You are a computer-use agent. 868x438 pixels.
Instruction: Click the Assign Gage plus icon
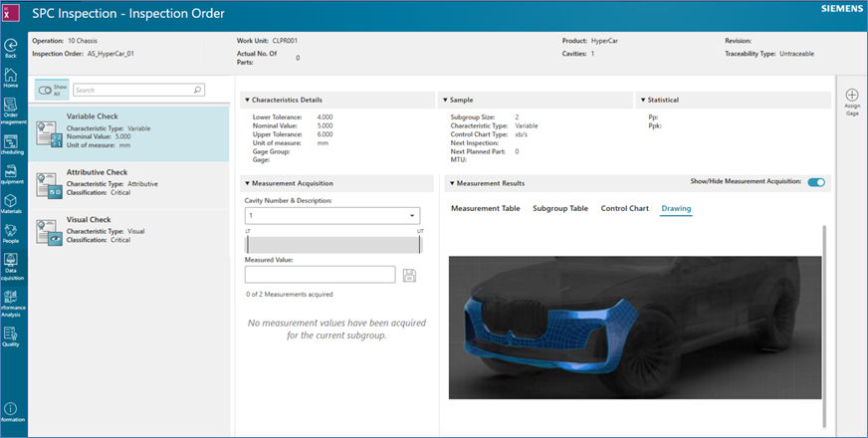pos(851,95)
